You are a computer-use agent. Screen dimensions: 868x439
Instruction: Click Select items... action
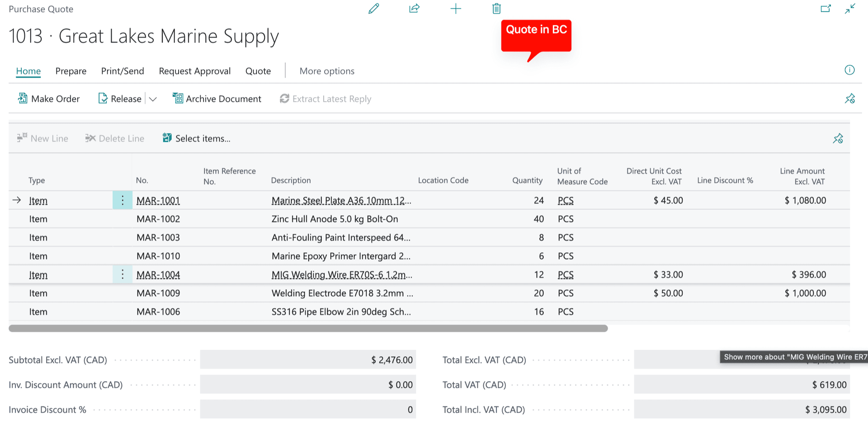[196, 138]
